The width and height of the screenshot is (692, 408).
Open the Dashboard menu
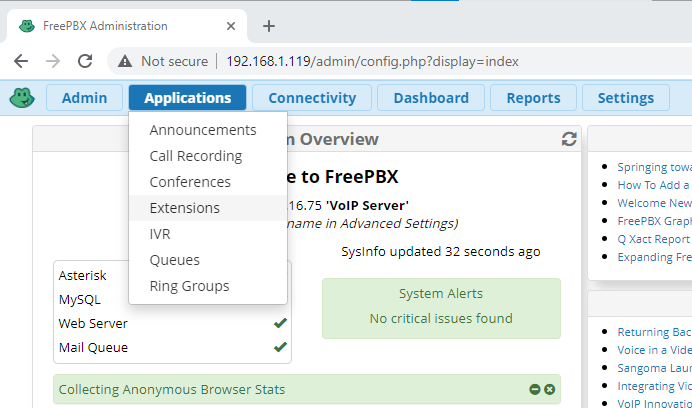(431, 98)
